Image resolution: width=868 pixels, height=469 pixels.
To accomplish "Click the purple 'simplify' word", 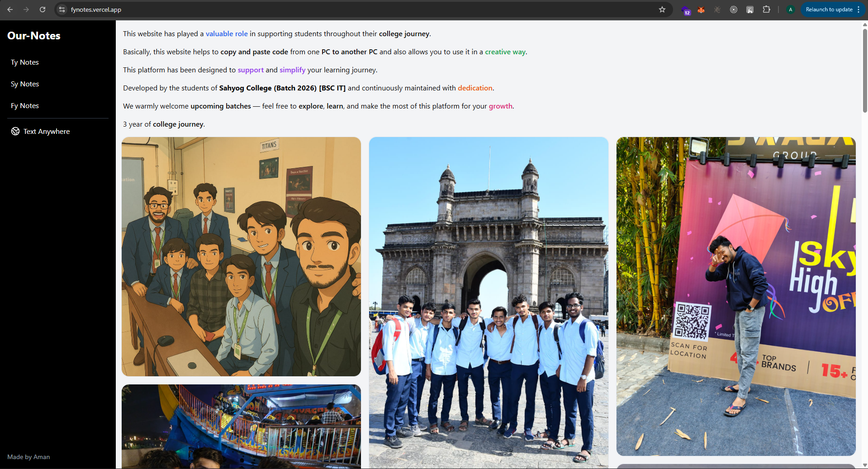I will click(x=292, y=70).
